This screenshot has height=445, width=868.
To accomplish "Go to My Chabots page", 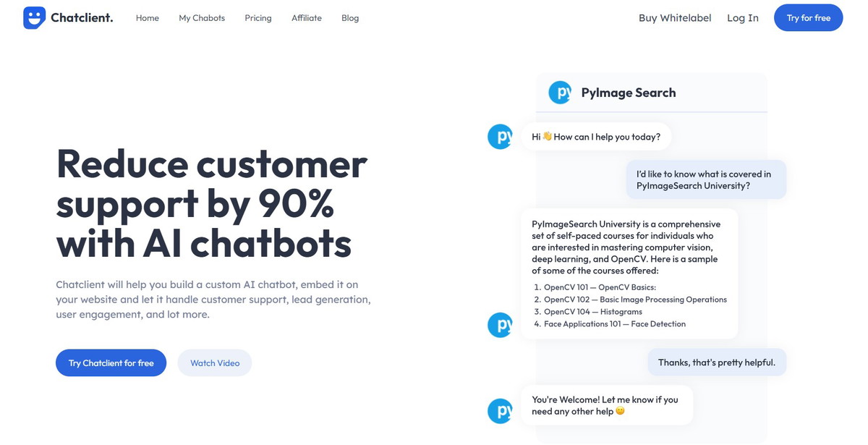I will pyautogui.click(x=202, y=18).
